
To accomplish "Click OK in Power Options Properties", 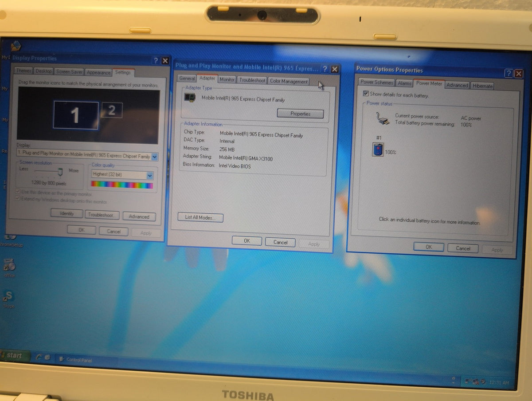I will 428,247.
